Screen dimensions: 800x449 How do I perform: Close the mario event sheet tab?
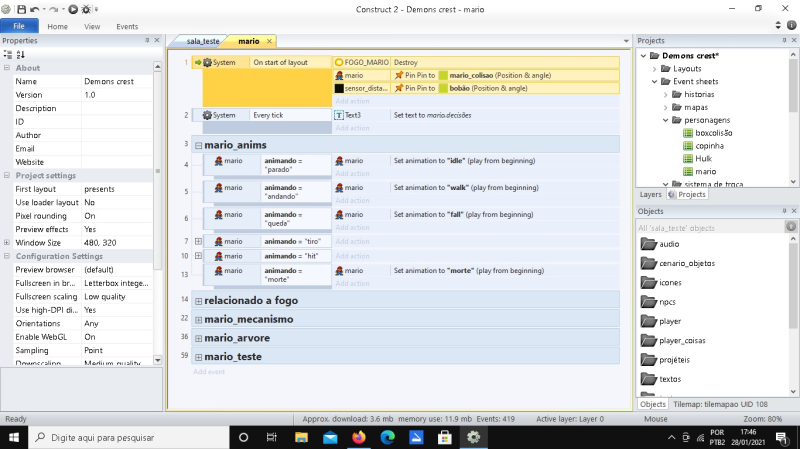[x=269, y=41]
